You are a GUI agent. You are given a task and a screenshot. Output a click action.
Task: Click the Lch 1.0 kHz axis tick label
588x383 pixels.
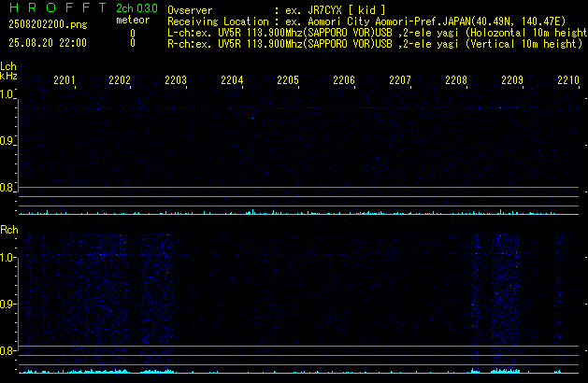coord(7,94)
